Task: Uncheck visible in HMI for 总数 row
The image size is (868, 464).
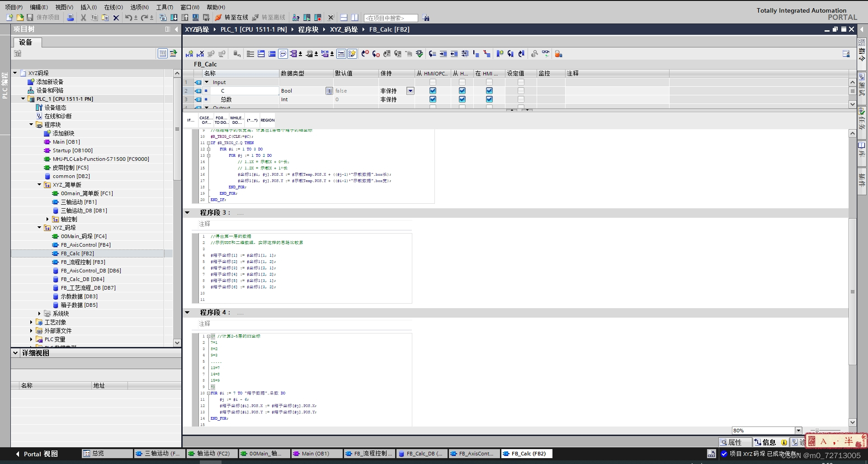Action: click(489, 99)
